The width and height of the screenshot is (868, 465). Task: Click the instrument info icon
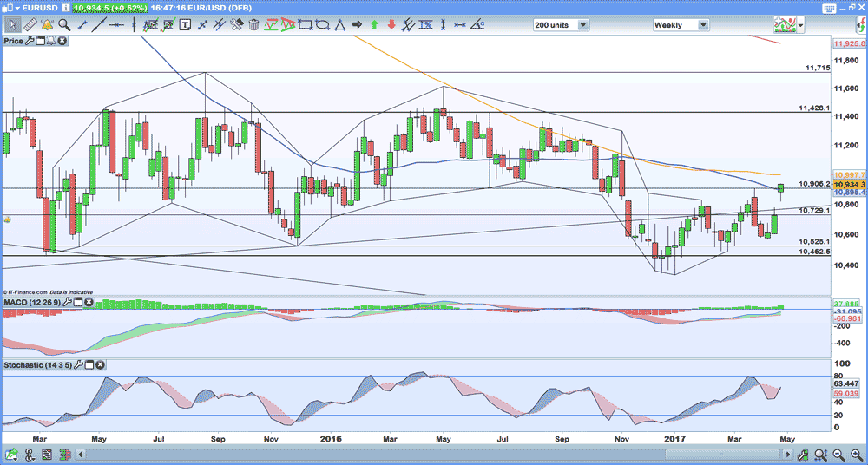coord(65,9)
